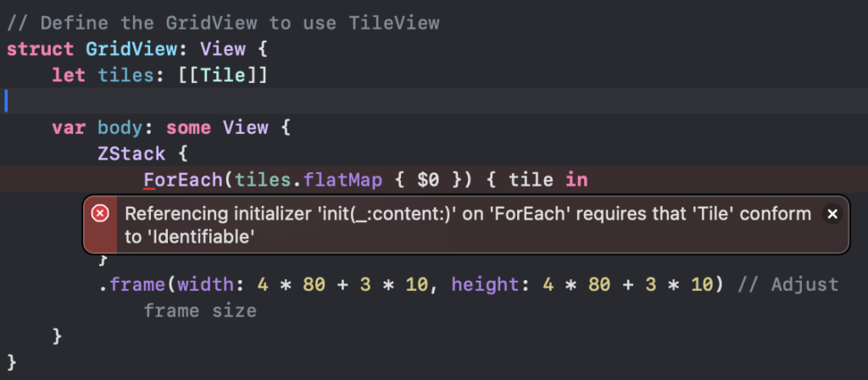
Task: Click the let keyword before tiles
Action: pyautogui.click(x=68, y=75)
